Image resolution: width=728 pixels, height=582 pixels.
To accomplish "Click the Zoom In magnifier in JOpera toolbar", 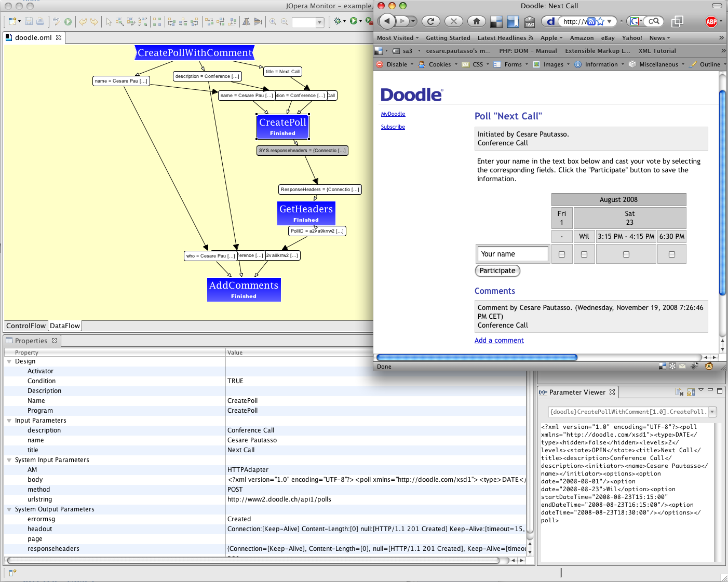I will point(273,21).
